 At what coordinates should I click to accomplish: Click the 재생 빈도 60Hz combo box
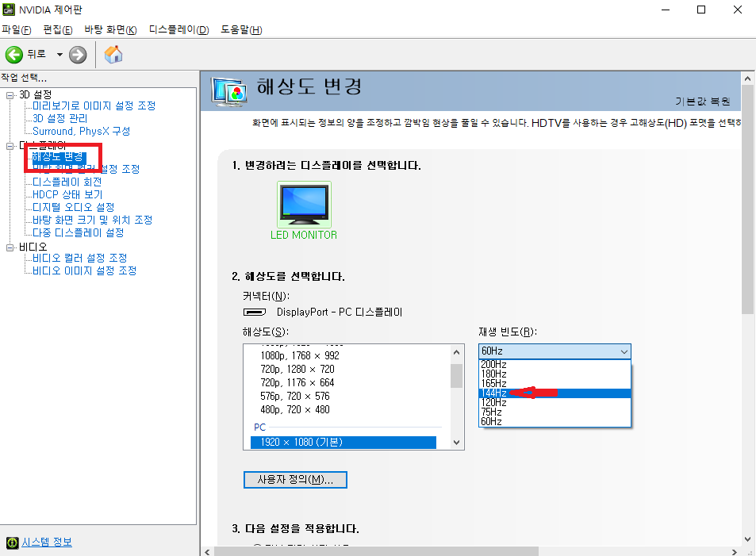555,351
